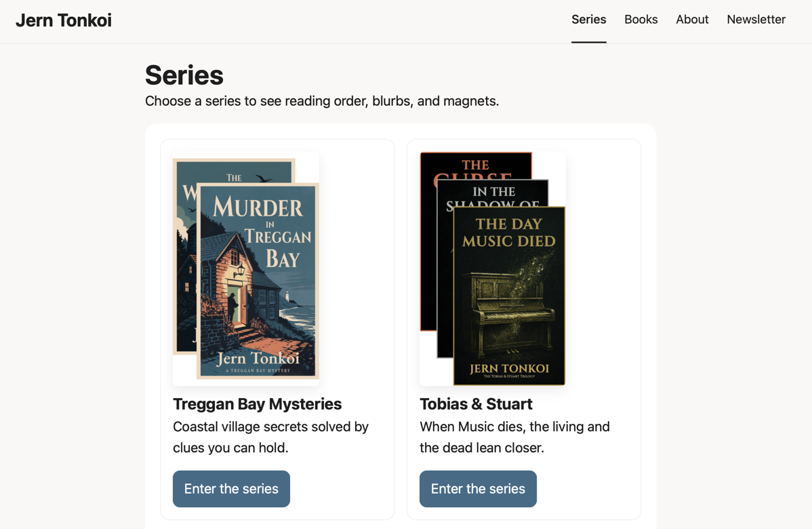The image size is (812, 529).
Task: Click The Day Music Died cover
Action: [x=508, y=292]
